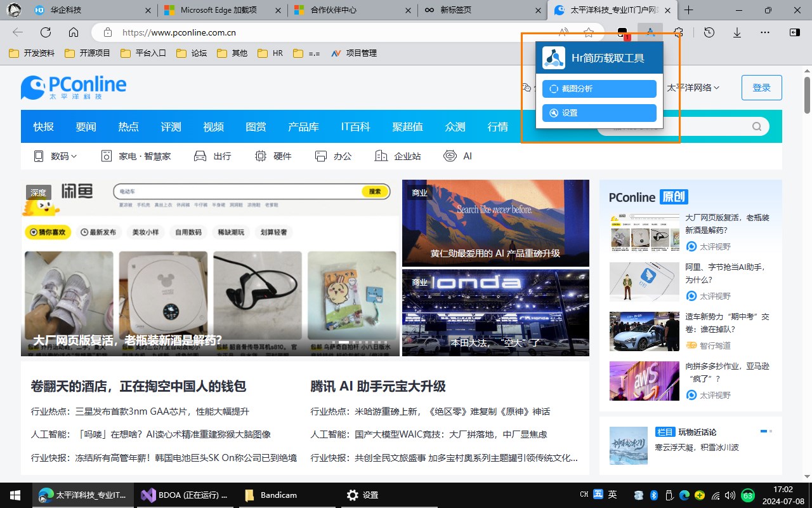
Task: Open the =.= bookmarks folder
Action: pos(307,53)
